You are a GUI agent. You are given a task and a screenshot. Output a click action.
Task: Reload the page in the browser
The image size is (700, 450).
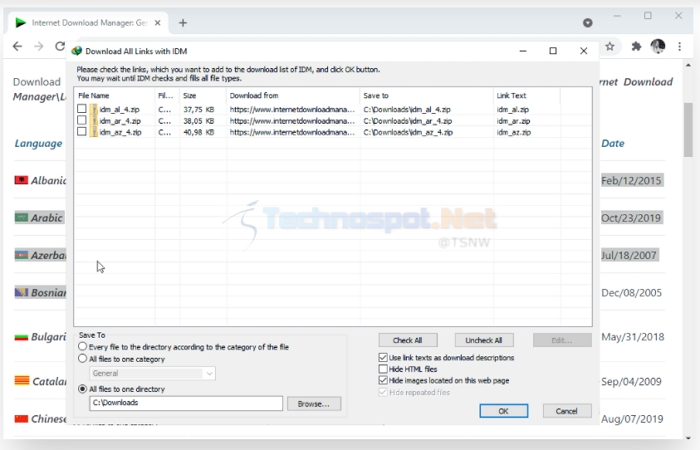[x=60, y=46]
